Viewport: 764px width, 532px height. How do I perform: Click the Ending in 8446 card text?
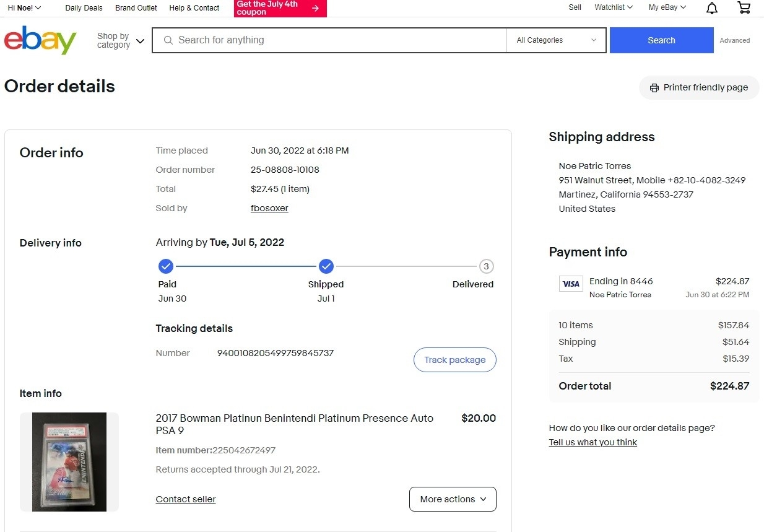click(x=621, y=281)
